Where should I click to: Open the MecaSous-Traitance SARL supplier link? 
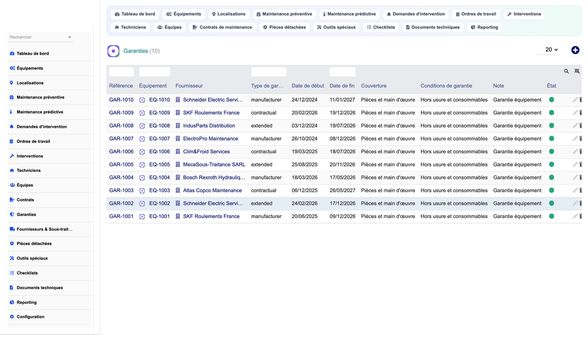click(214, 165)
